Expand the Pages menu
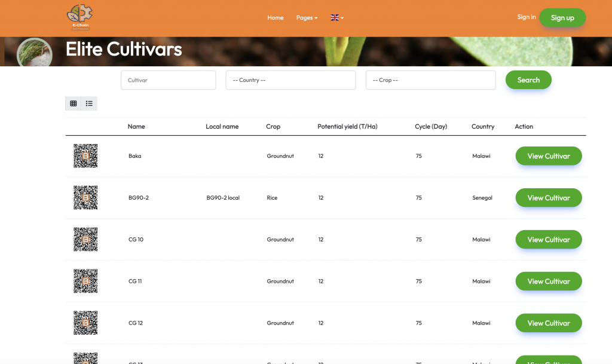 click(x=307, y=17)
